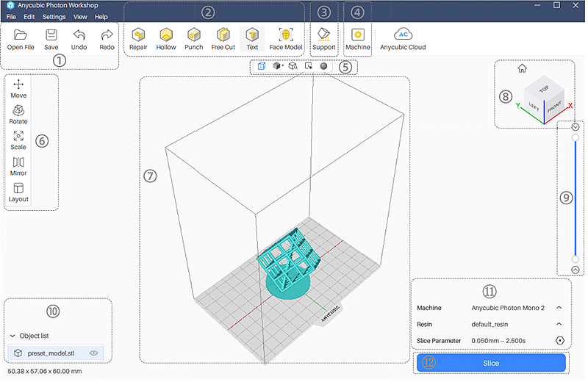Screen dimensions: 588x382
Task: Open the File menu
Action: click(x=11, y=17)
